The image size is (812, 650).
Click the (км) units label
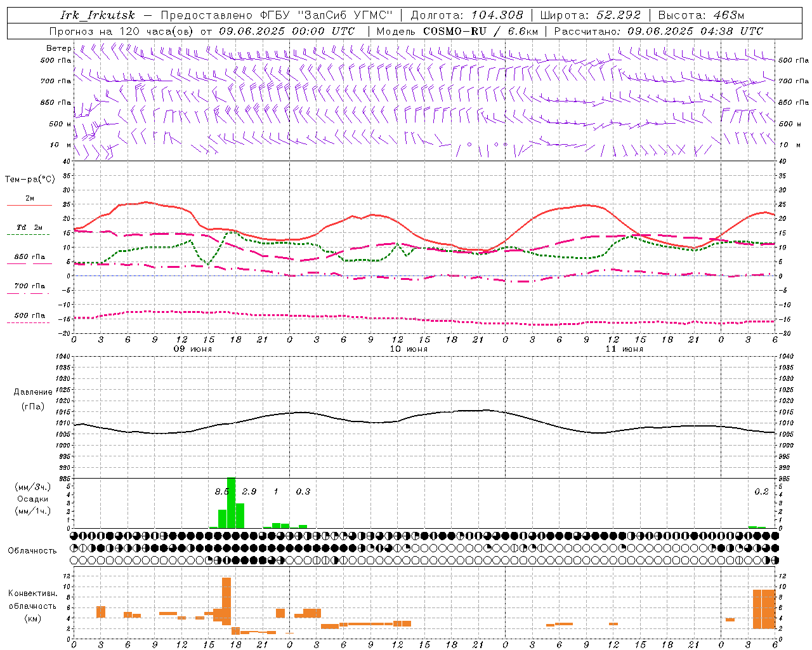tap(33, 618)
